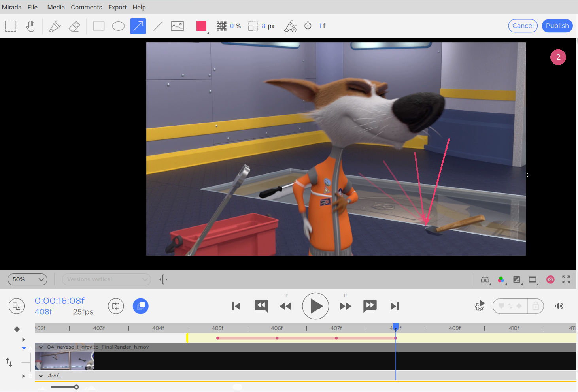Step forward one frame
Screen dimensions: 578x392
(345, 306)
